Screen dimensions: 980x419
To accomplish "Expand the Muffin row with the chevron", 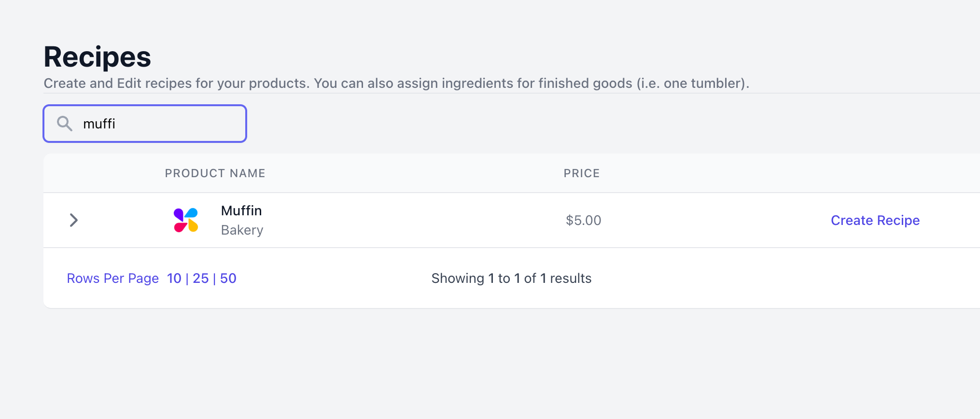I will [x=73, y=220].
